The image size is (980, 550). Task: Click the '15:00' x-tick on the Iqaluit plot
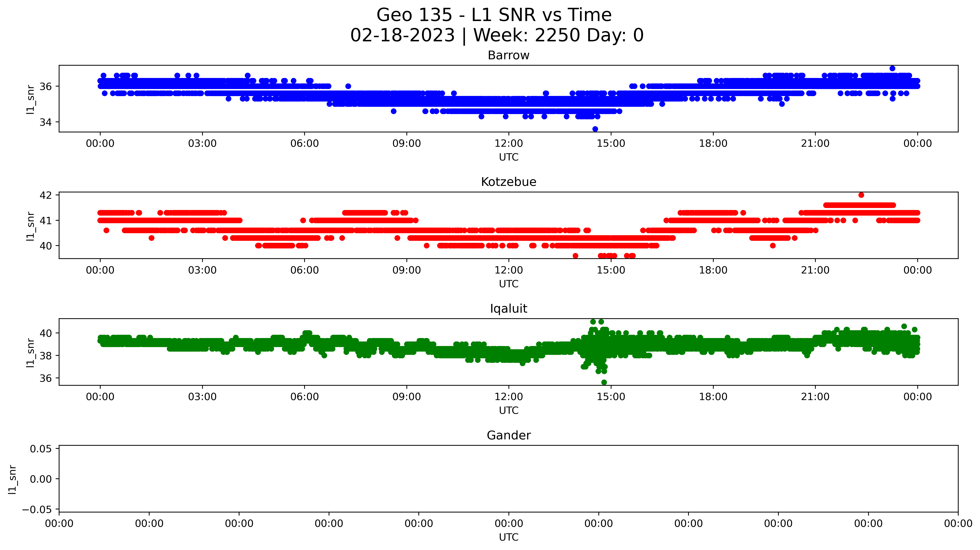[611, 397]
